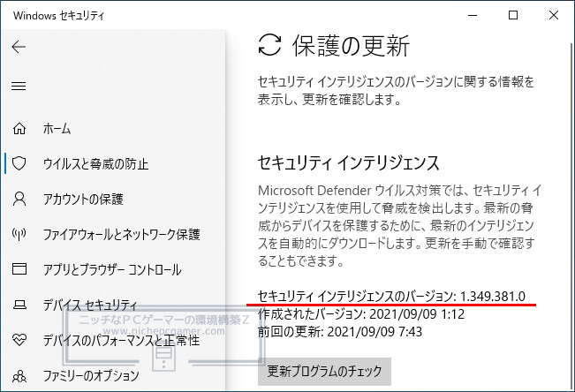Open ファミリーのオプション
The width and height of the screenshot is (575, 392).
pyautogui.click(x=91, y=375)
